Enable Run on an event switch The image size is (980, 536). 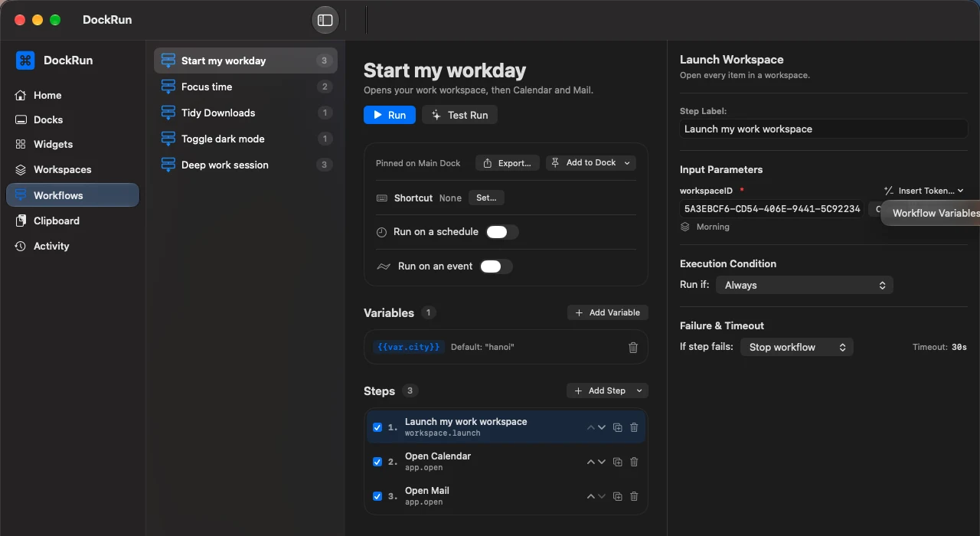[x=496, y=266]
